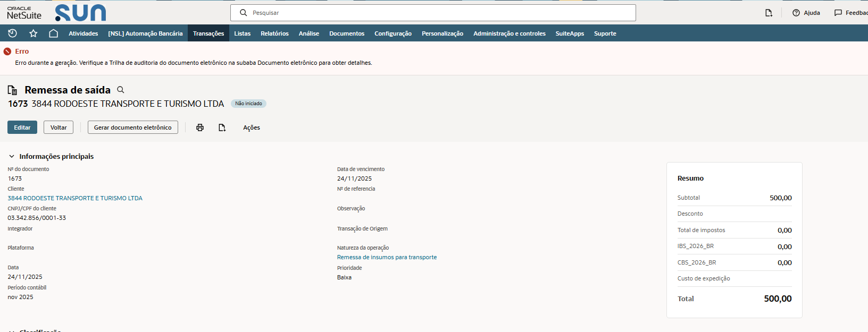Viewport: 868px width, 332px height.
Task: Open the Transações menu
Action: pyautogui.click(x=208, y=33)
